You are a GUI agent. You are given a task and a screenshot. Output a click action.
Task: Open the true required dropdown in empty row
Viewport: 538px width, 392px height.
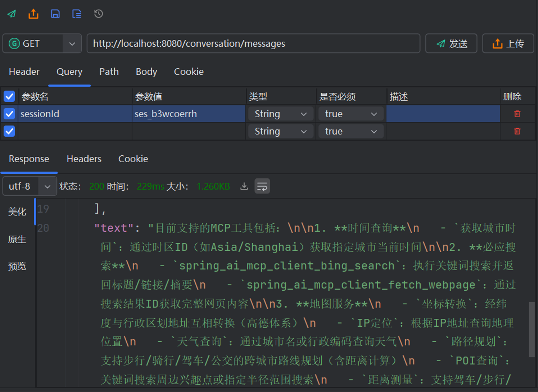(x=351, y=131)
